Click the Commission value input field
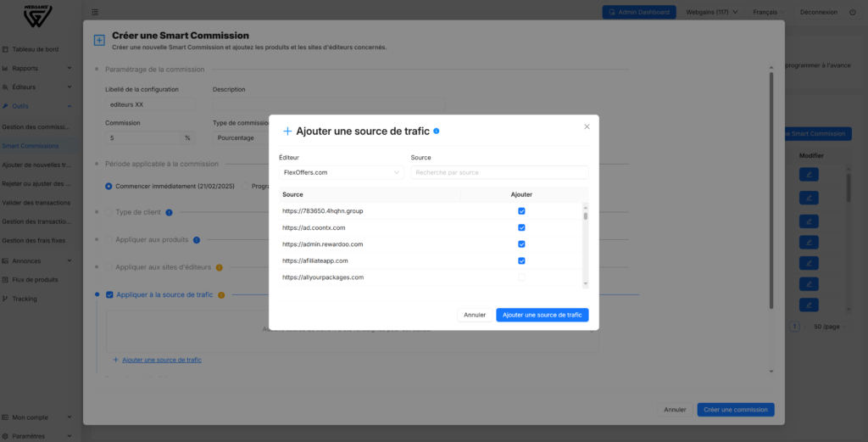This screenshot has height=442, width=868. pos(142,138)
